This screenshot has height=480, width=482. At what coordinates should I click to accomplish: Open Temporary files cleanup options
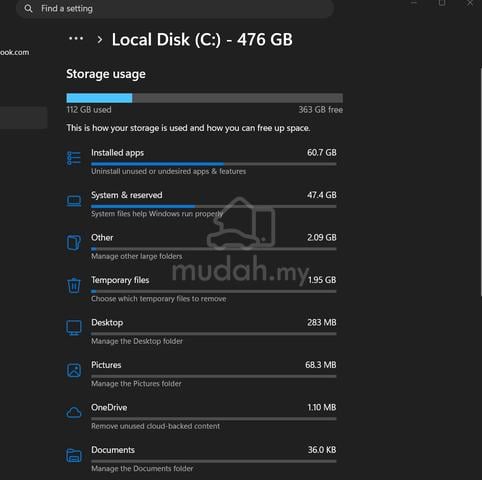point(214,289)
